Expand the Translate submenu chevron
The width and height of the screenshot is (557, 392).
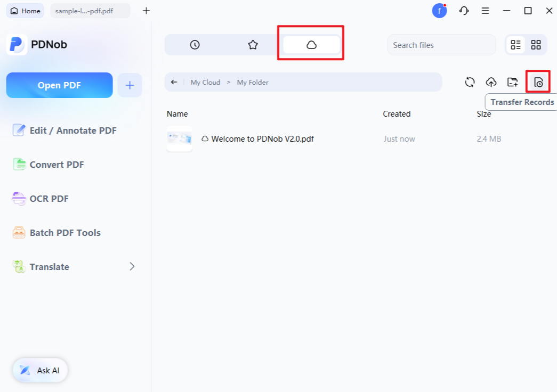coord(132,266)
